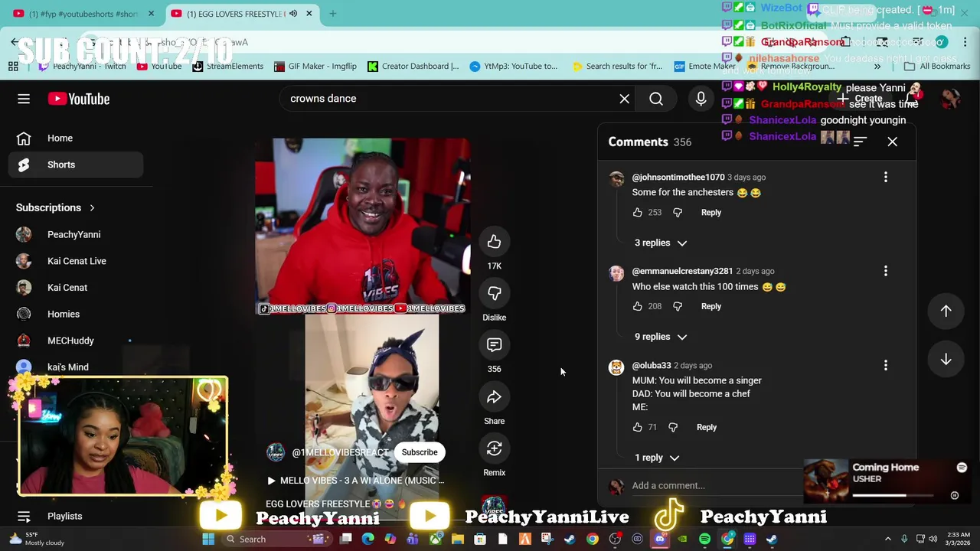
Task: Open MELLO VIBES music track link
Action: pos(355,481)
